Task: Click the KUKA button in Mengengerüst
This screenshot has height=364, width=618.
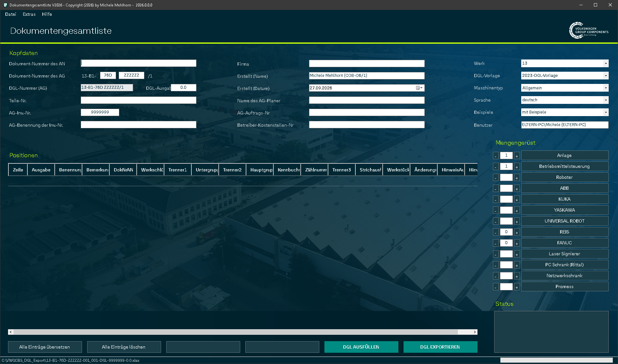Action: [565, 199]
